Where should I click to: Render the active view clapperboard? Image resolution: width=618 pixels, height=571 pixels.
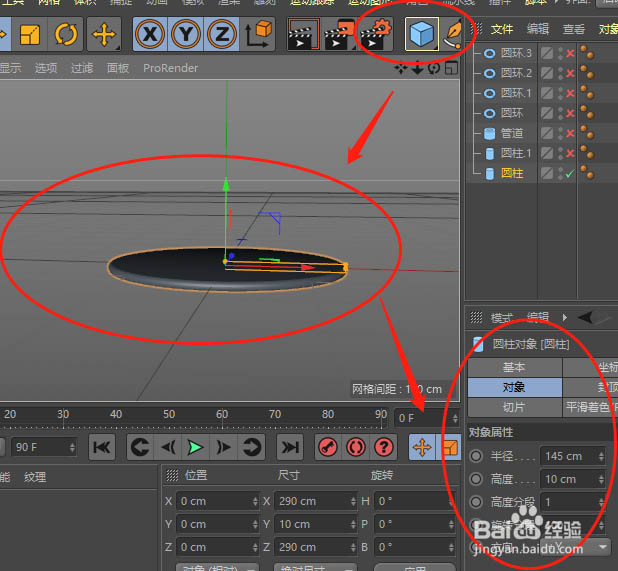click(303, 34)
